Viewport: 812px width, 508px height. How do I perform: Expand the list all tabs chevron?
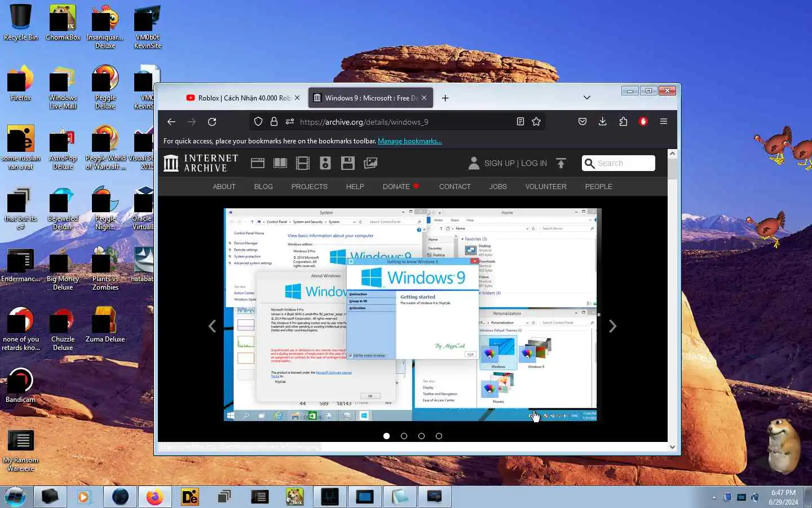(x=587, y=98)
